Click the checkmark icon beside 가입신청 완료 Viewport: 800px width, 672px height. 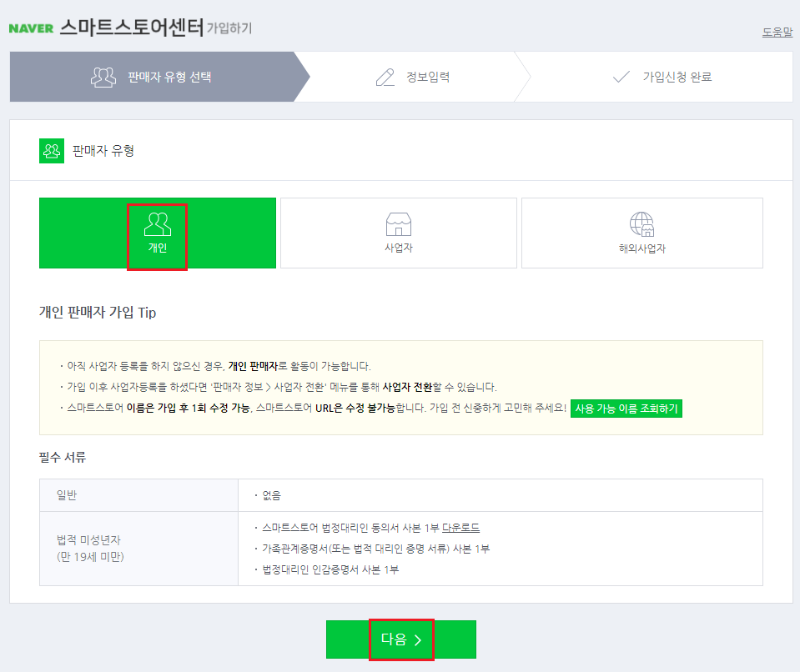(x=621, y=77)
